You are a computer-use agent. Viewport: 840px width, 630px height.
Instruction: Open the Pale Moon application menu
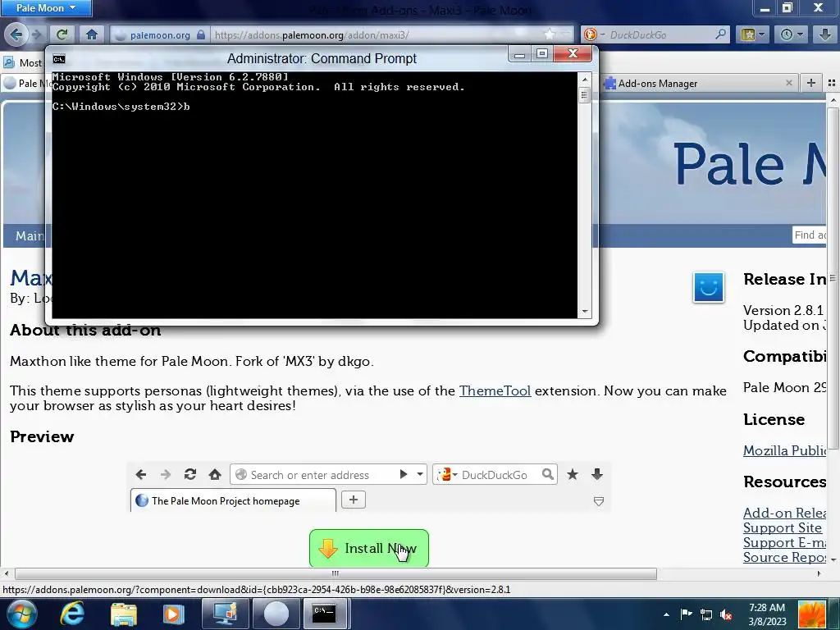[46, 7]
